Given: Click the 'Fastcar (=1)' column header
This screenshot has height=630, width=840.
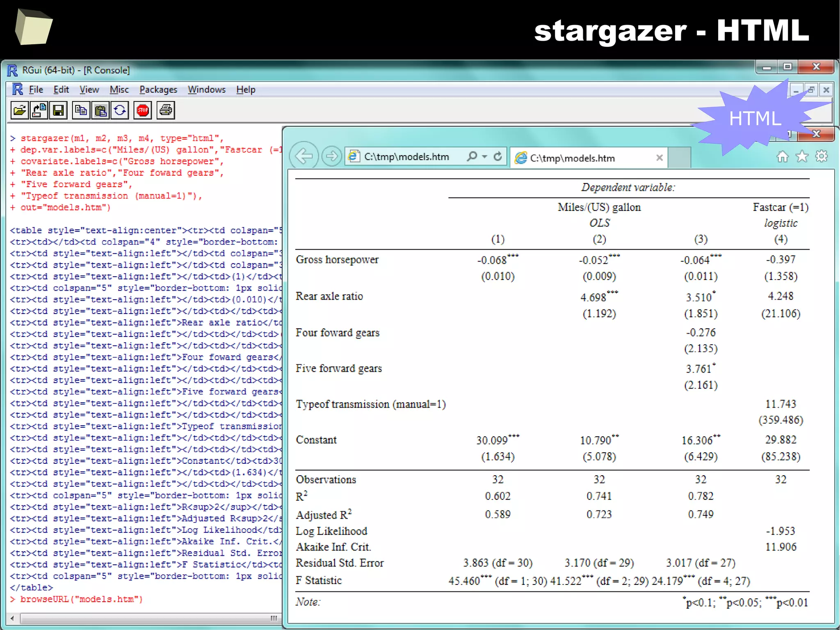Looking at the screenshot, I should pyautogui.click(x=781, y=207).
